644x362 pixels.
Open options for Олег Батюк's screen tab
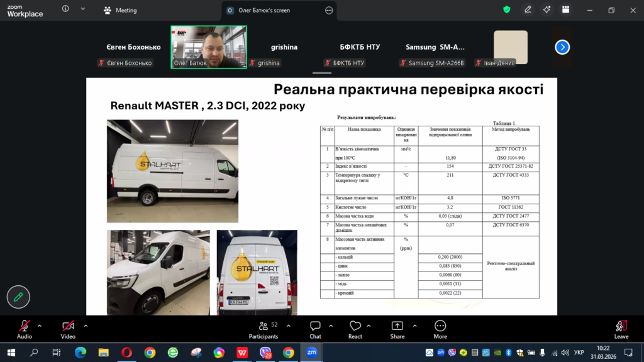pos(328,11)
